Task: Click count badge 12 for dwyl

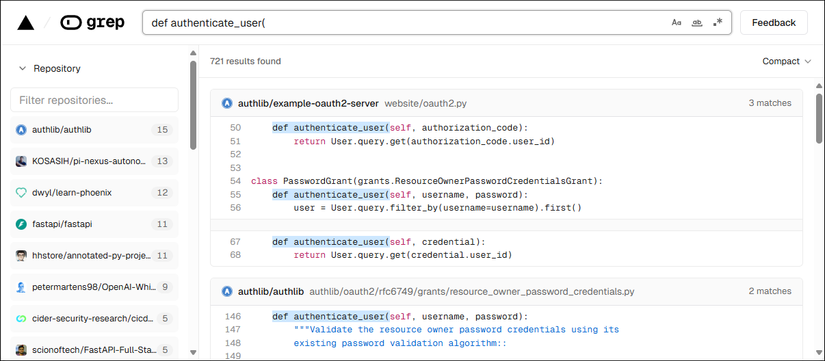Action: click(162, 193)
